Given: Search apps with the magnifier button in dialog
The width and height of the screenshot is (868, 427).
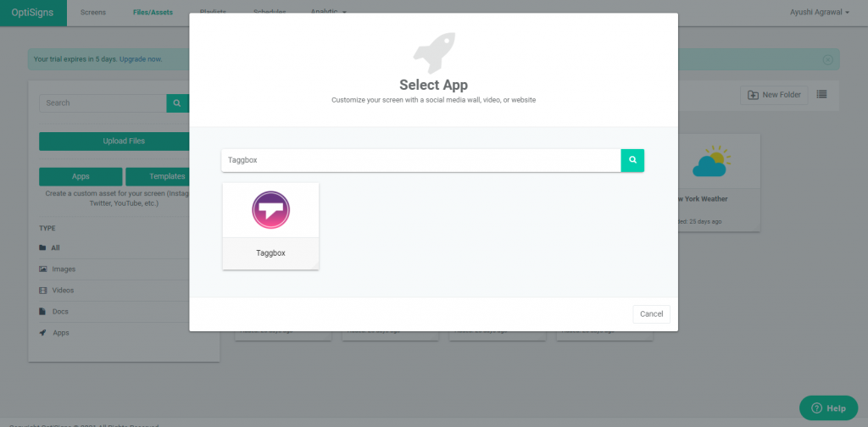Looking at the screenshot, I should click(632, 160).
